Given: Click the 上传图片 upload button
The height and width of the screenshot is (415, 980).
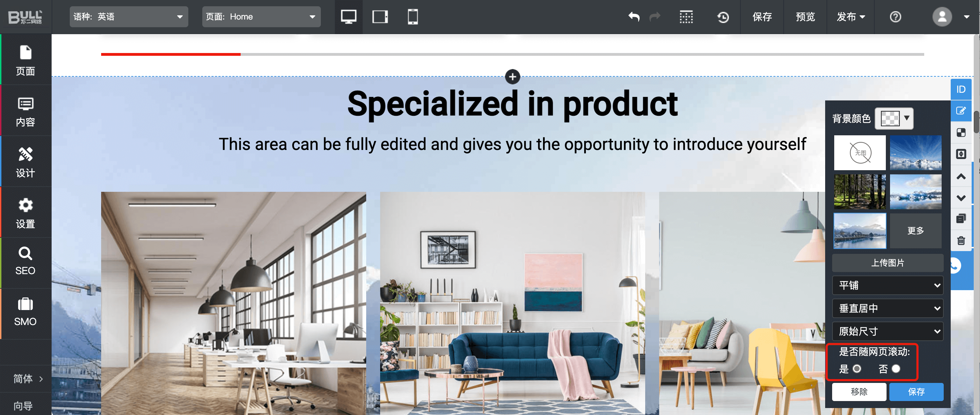Looking at the screenshot, I should 888,263.
